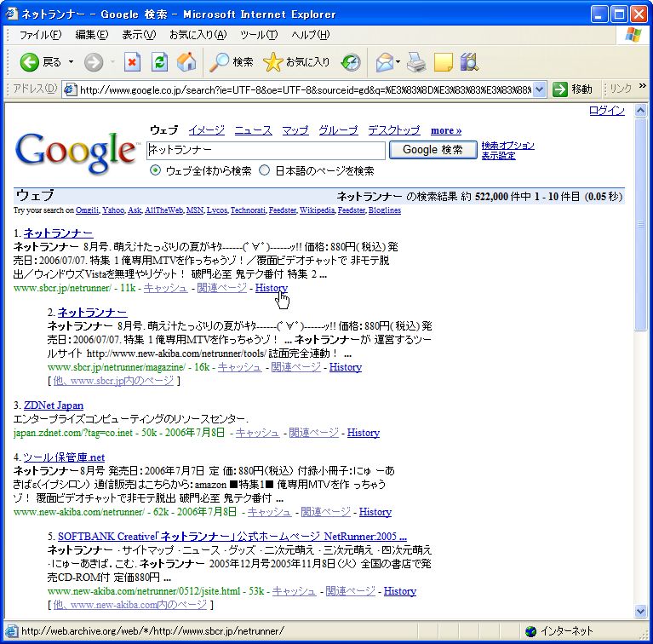The height and width of the screenshot is (644, 653).
Task: Switch to the デスクトップ search tab
Action: [x=393, y=130]
